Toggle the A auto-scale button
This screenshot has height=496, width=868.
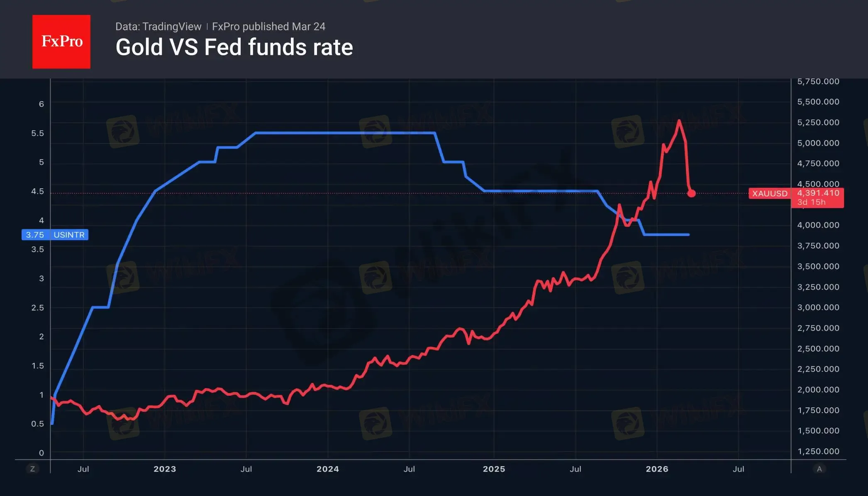point(819,469)
